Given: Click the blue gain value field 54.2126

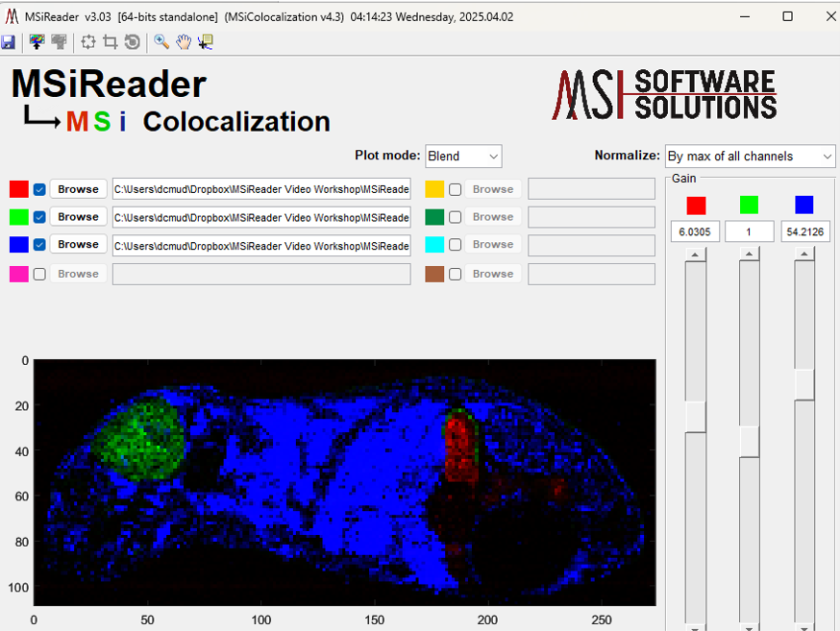Looking at the screenshot, I should pyautogui.click(x=804, y=231).
